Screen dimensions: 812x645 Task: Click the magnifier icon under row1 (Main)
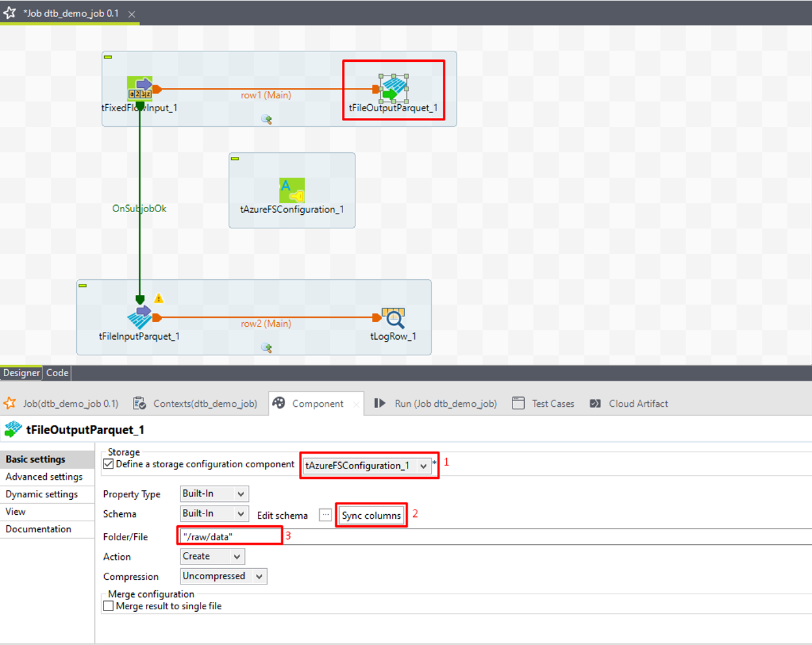tap(266, 119)
